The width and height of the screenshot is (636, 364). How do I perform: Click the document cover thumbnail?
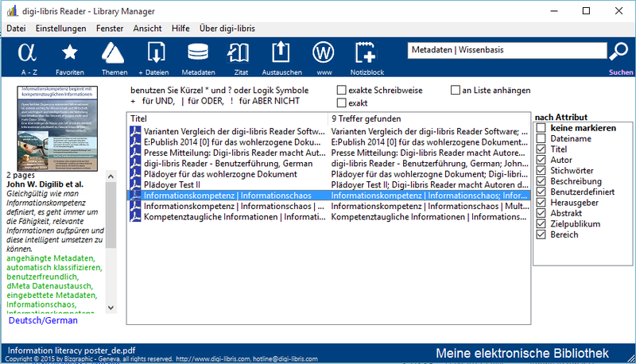[x=57, y=128]
